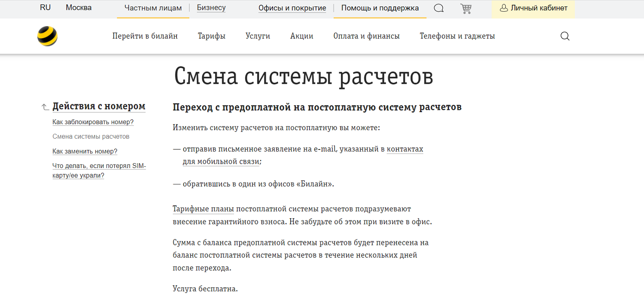This screenshot has width=644, height=299.
Task: Open Офисы и покрытие
Action: click(x=292, y=8)
